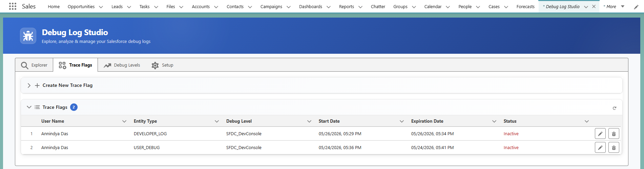Screen dimensions: 644x169
Task: Open the Home navigation item
Action: (54, 6)
